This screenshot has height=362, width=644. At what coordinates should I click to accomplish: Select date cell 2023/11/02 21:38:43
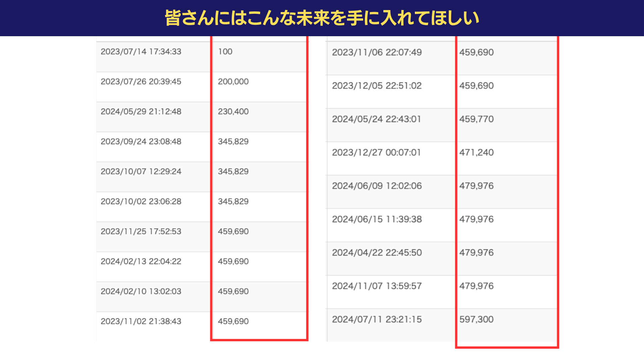tap(141, 321)
